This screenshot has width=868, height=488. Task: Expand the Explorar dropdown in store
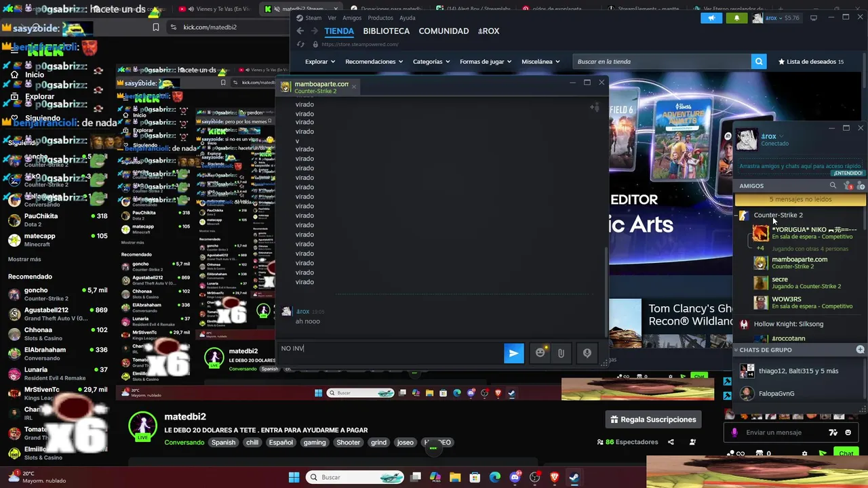320,62
